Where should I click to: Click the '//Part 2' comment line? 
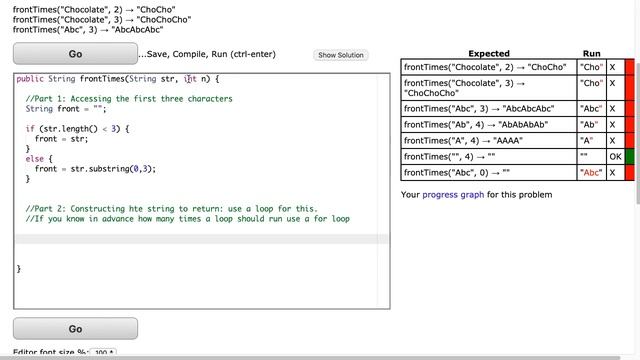point(171,209)
